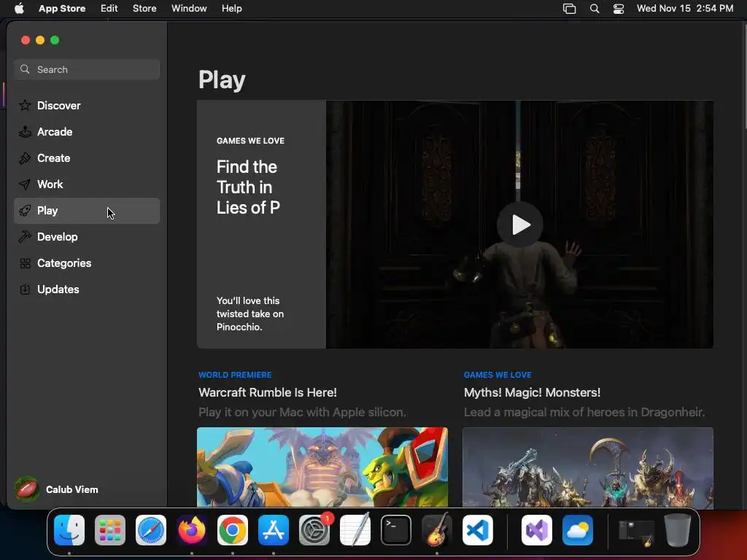Select the Develop hammer icon

click(25, 237)
